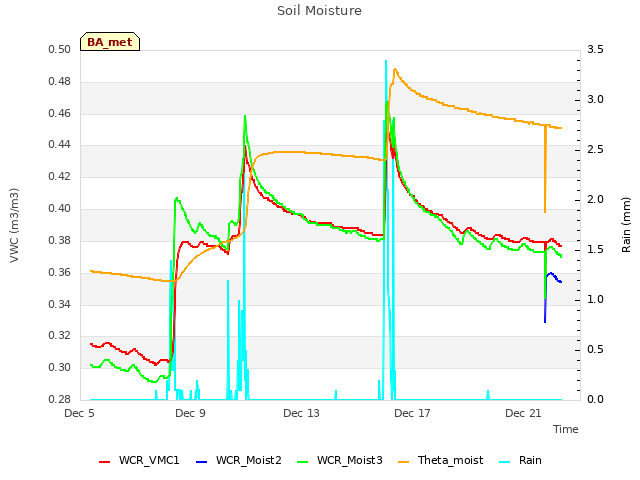Viewport: 640px width, 480px height.
Task: Toggle the Rain legend entry
Action: coord(520,460)
